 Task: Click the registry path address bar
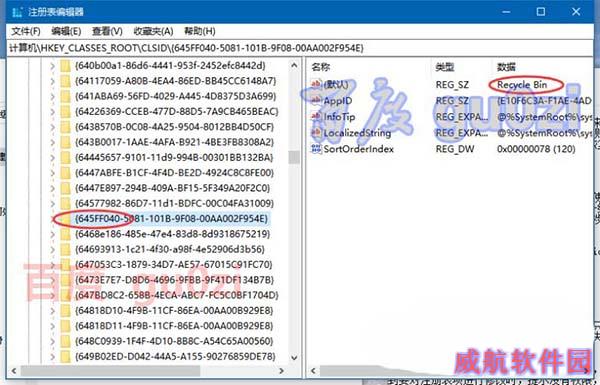pyautogui.click(x=300, y=48)
